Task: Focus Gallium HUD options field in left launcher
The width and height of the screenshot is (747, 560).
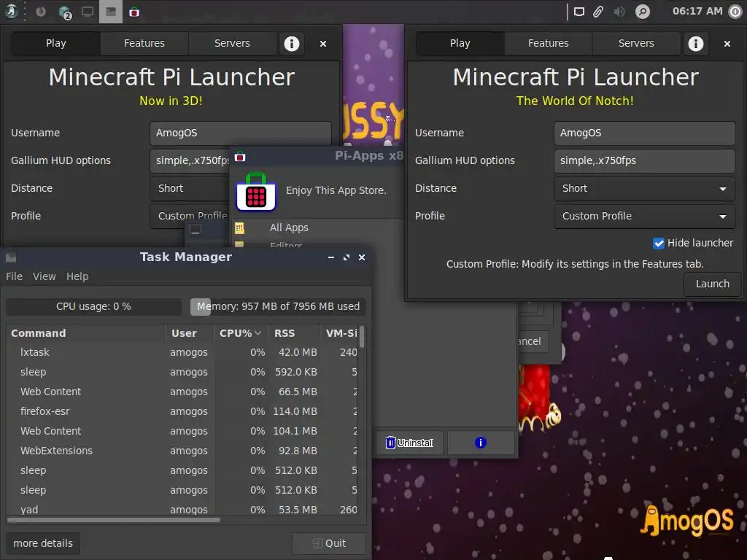Action: pos(190,161)
